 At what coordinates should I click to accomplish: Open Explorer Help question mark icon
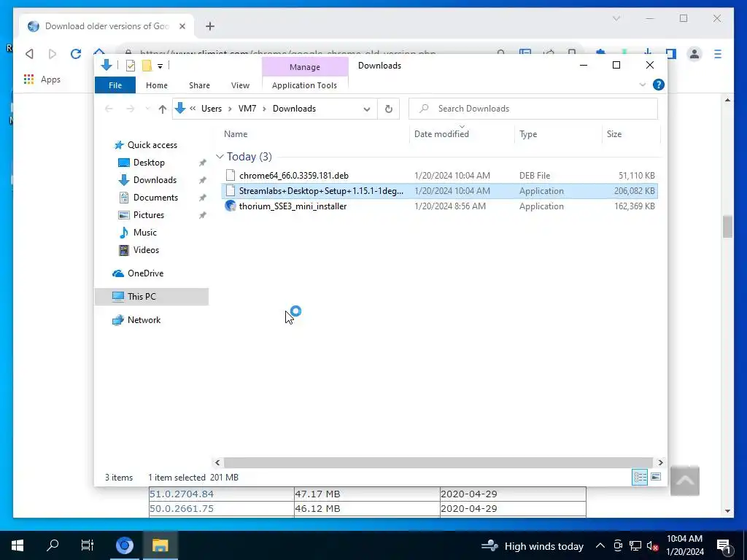[659, 85]
